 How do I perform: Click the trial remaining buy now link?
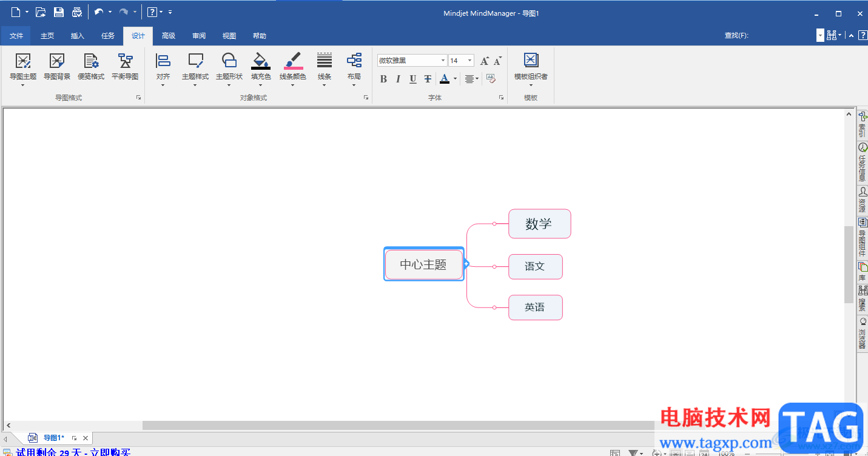[73, 452]
